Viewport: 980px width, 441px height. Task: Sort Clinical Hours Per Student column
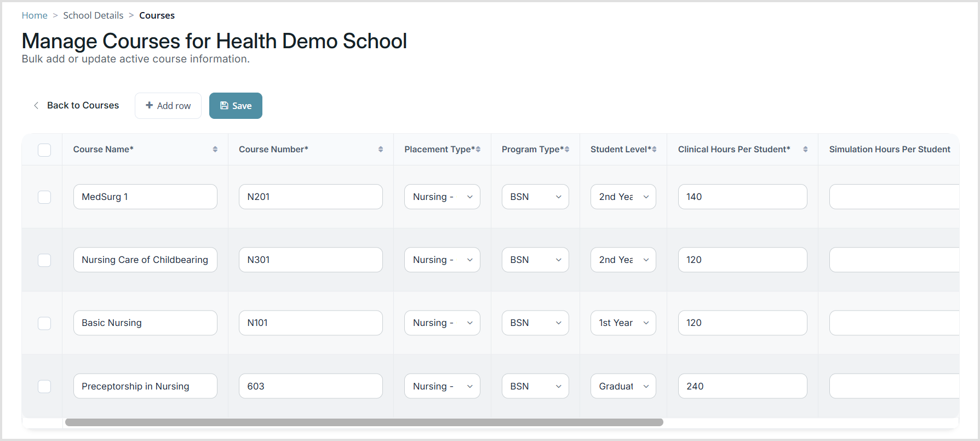point(805,150)
